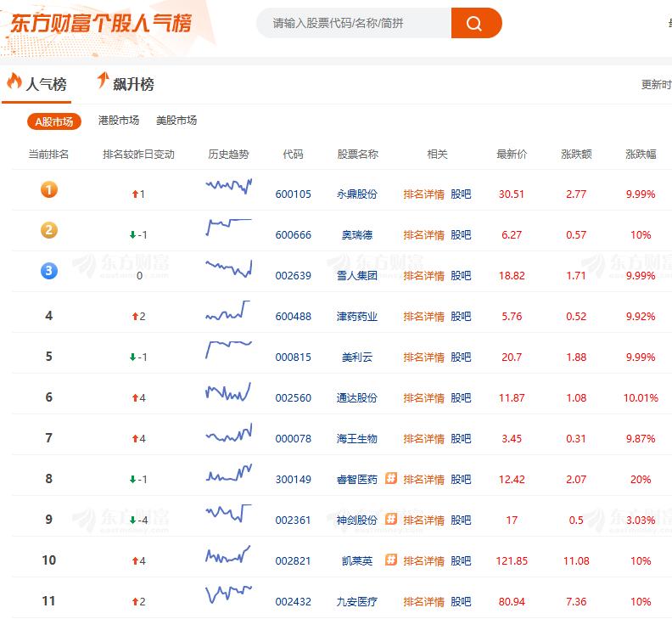672x619 pixels.
Task: Open stock code 600488 link
Action: [293, 317]
